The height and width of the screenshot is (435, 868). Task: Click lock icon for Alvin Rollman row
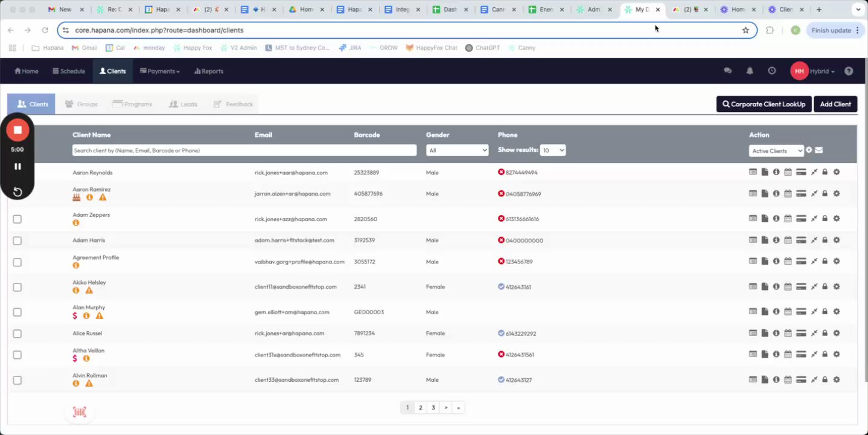[x=825, y=379]
